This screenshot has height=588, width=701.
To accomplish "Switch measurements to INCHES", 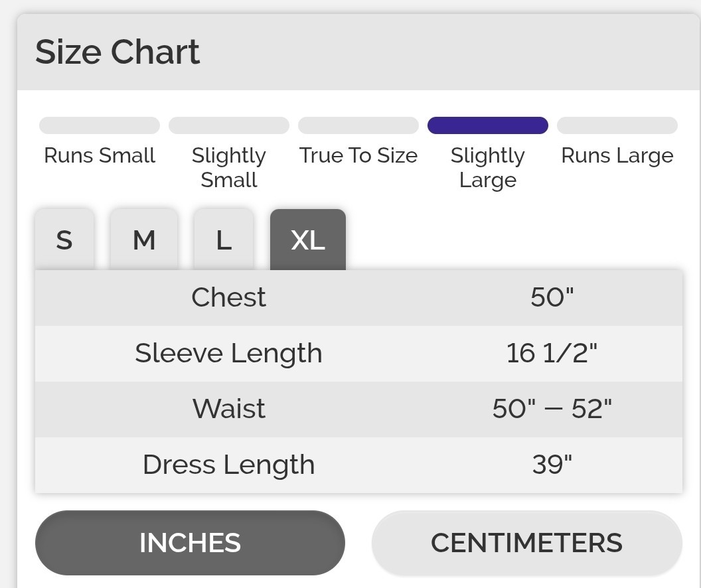I will 190,543.
